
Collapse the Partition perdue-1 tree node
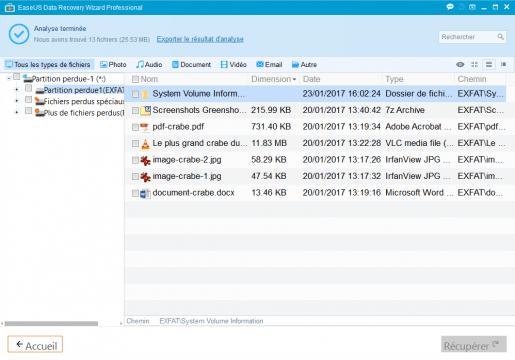[x=9, y=79]
